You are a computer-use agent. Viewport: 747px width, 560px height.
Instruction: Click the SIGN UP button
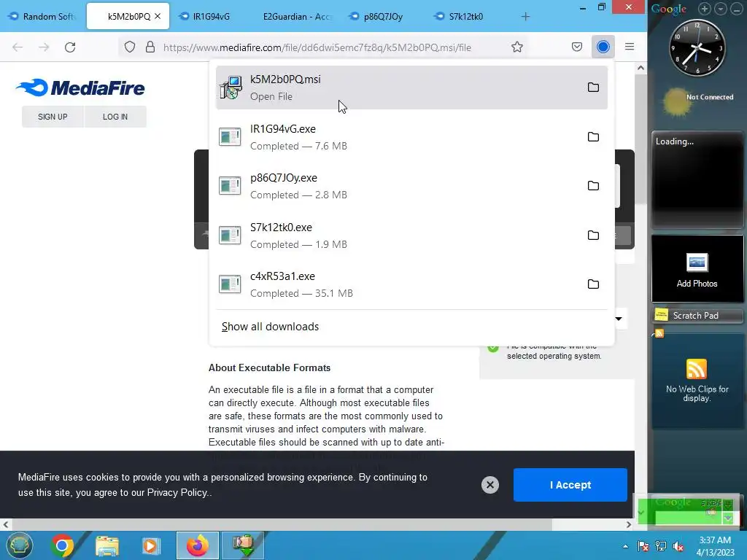53,117
